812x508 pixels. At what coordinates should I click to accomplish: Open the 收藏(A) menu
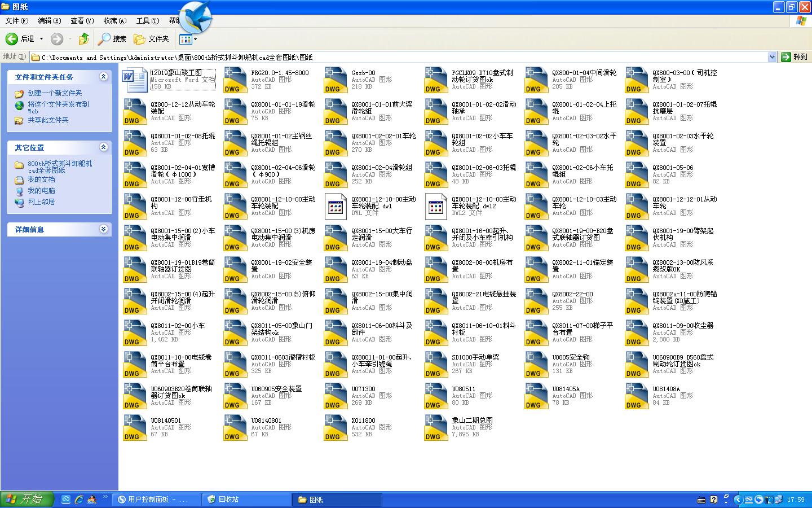115,21
